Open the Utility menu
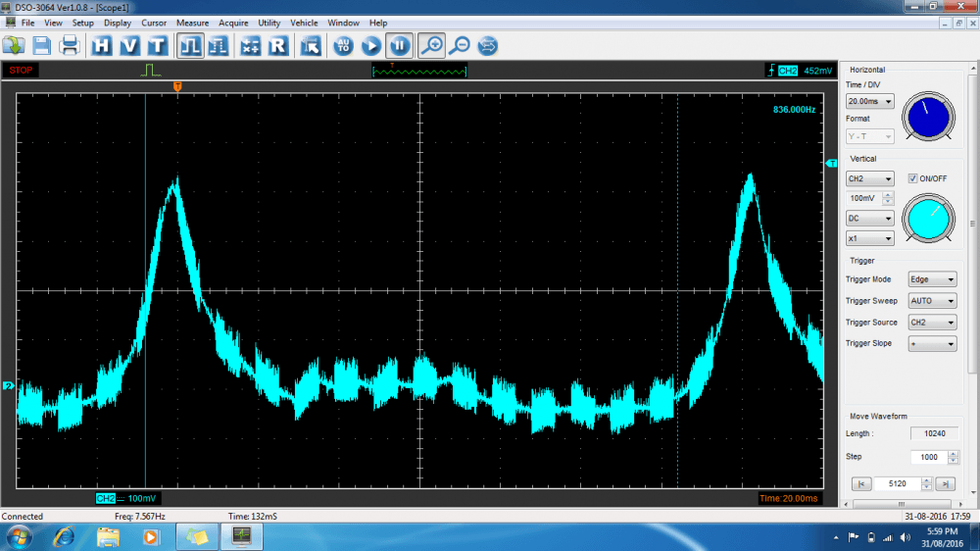This screenshot has height=551, width=980. coord(269,23)
